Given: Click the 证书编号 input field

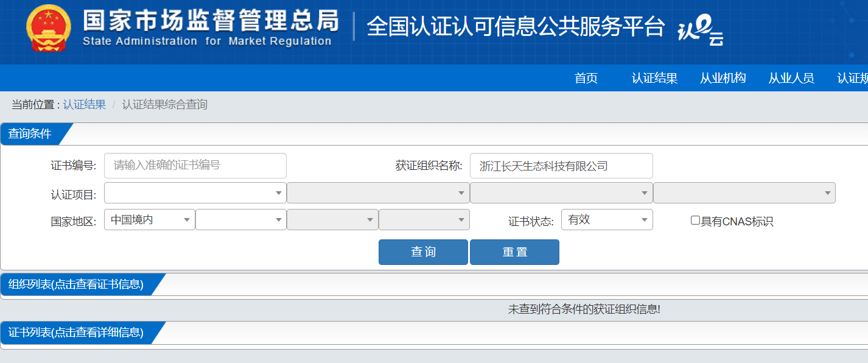Looking at the screenshot, I should pos(195,166).
